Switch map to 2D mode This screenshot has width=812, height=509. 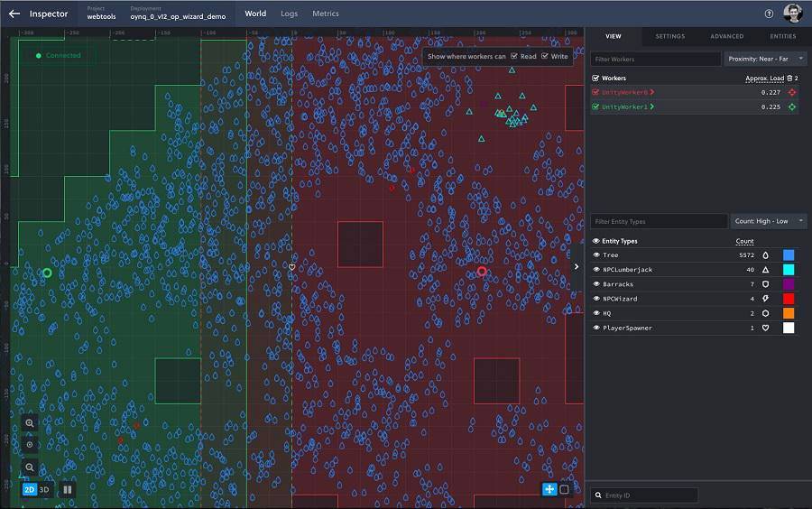coord(30,489)
